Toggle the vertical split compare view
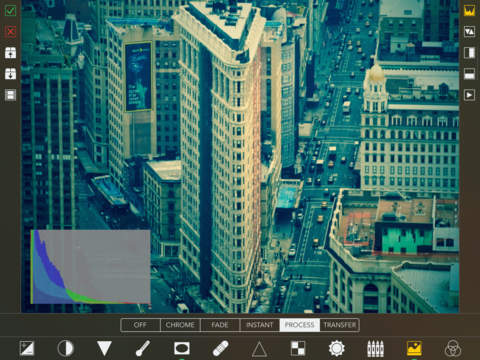The image size is (480, 360). coord(469,53)
